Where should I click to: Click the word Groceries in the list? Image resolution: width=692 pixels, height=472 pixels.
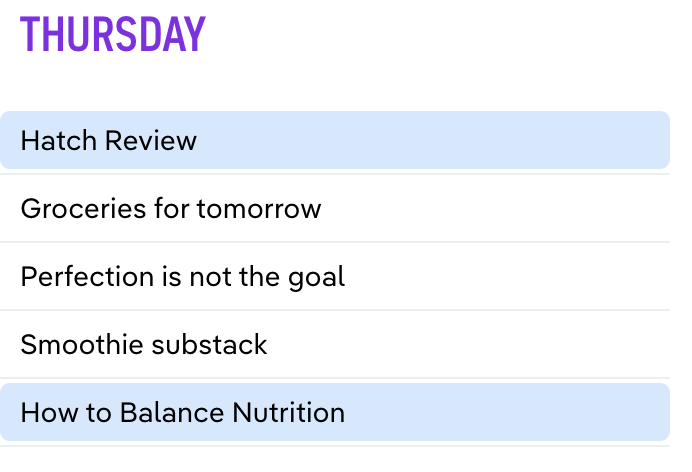pos(69,208)
